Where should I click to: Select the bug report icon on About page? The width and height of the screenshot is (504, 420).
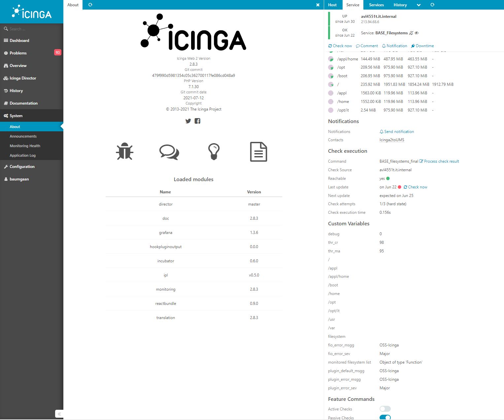[x=124, y=152]
